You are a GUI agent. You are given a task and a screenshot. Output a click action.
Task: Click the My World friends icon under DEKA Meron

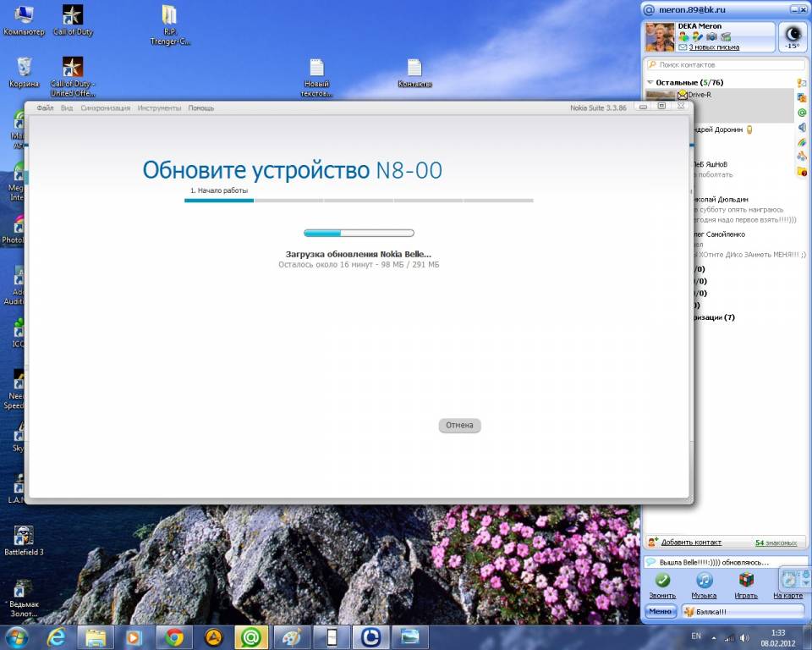point(683,36)
